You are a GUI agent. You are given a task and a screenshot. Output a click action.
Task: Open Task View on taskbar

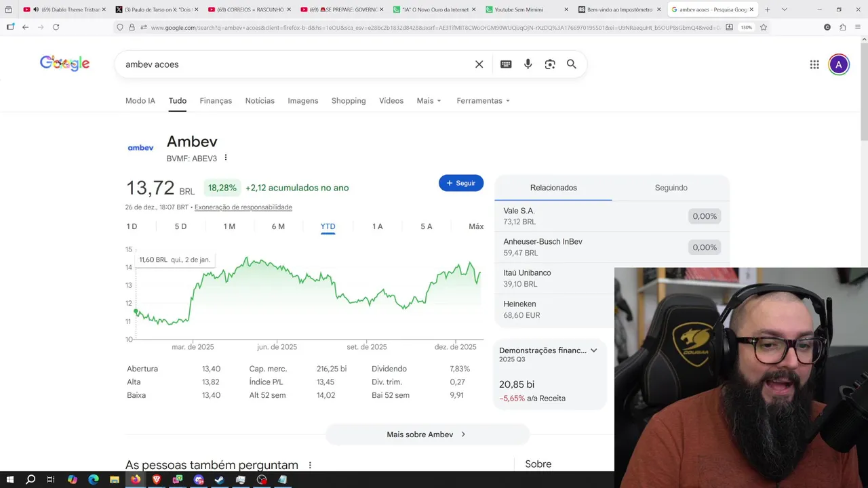(x=51, y=479)
